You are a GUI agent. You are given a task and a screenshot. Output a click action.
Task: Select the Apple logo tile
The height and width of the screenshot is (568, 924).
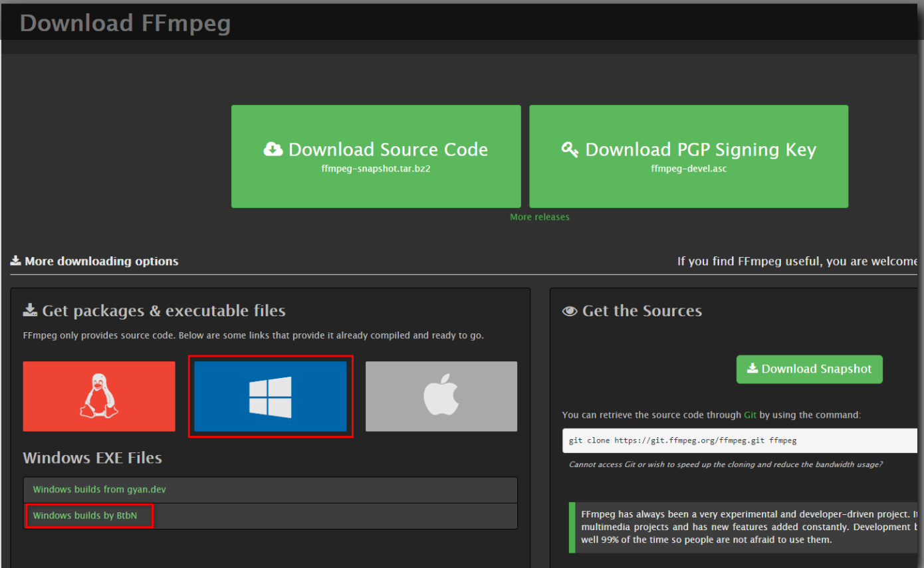[441, 397]
